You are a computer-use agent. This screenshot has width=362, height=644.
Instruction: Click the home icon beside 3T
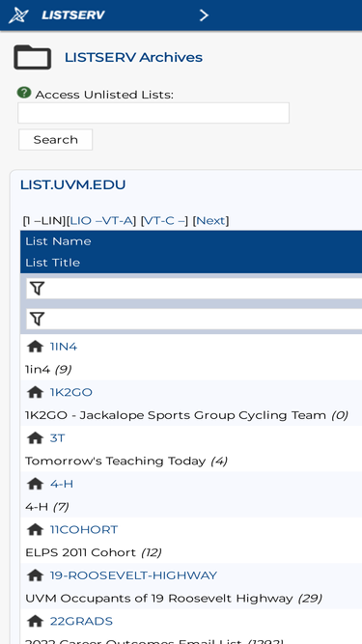36,438
